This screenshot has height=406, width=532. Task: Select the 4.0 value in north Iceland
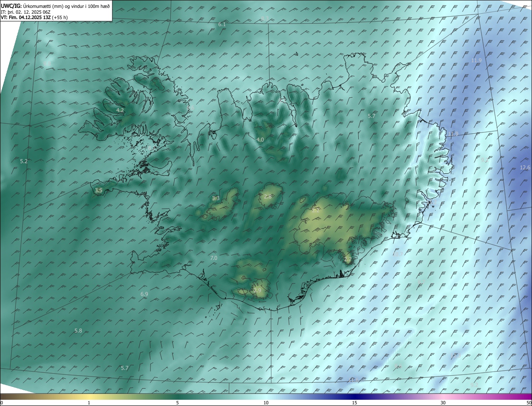click(260, 140)
